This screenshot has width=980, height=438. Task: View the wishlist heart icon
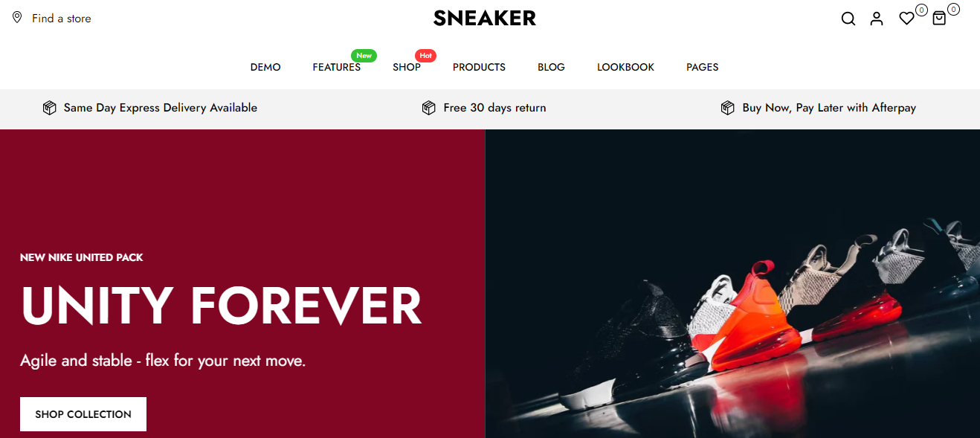point(906,19)
